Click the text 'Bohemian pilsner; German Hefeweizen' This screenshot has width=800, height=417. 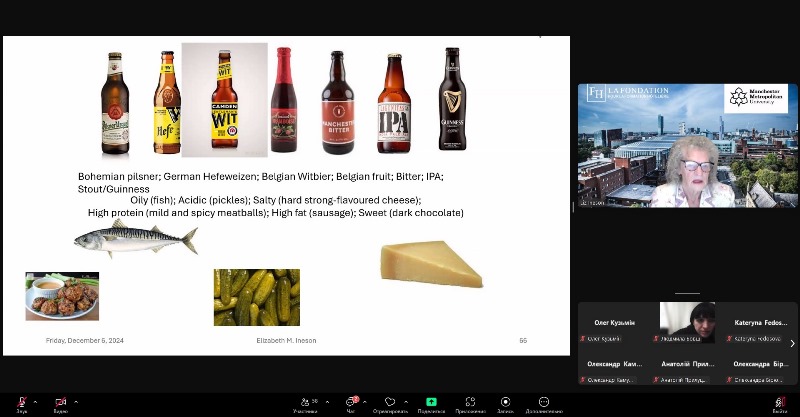pos(167,177)
